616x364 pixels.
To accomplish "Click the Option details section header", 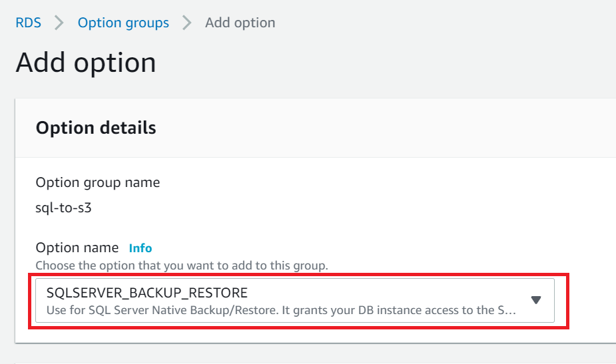I will (x=96, y=128).
